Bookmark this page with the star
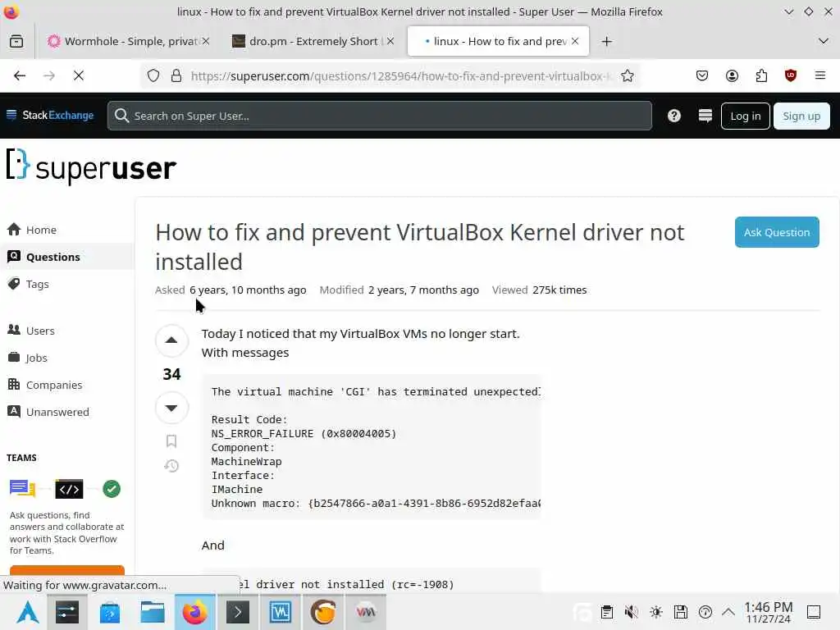Viewport: 840px width, 630px height. point(628,75)
